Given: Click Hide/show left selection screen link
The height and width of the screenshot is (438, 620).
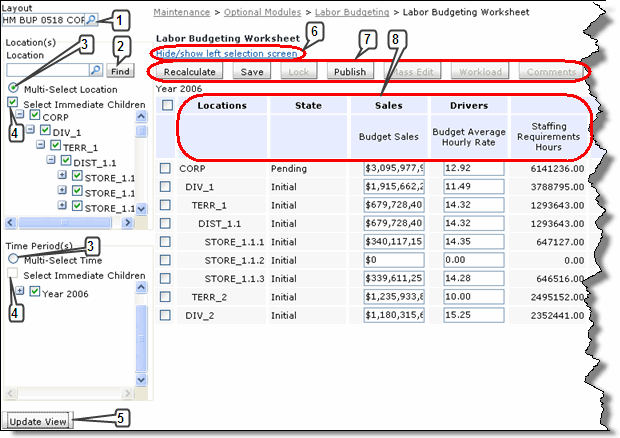Looking at the screenshot, I should coord(224,53).
